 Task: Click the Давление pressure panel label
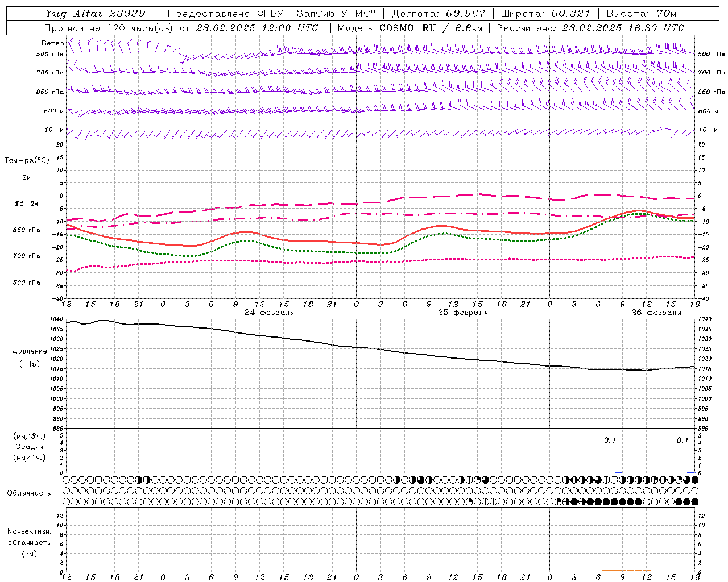[x=30, y=351]
